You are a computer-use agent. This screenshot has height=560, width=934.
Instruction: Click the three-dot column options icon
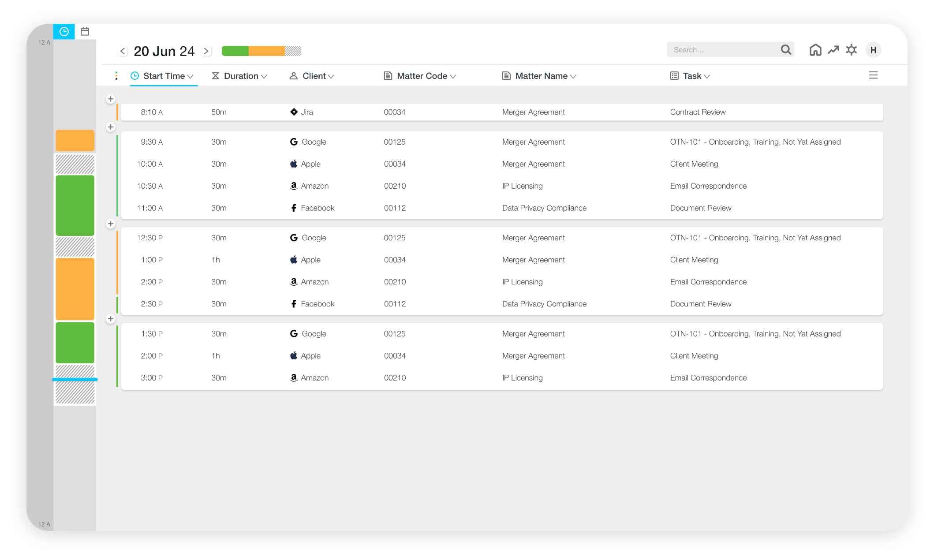point(116,76)
